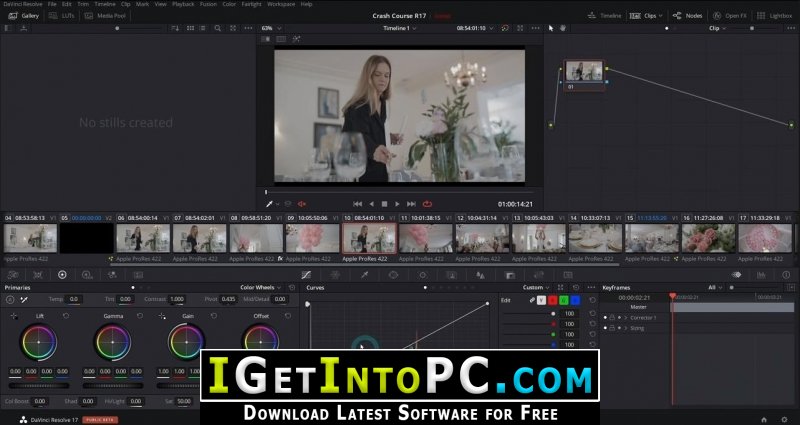Open the Edit menu
The width and height of the screenshot is (800, 425).
[x=67, y=4]
